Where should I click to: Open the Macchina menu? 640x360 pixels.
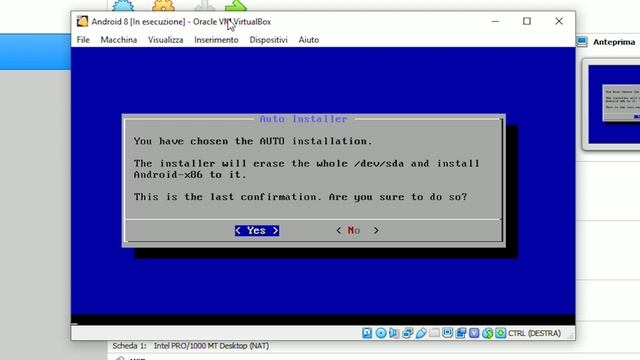coord(119,40)
